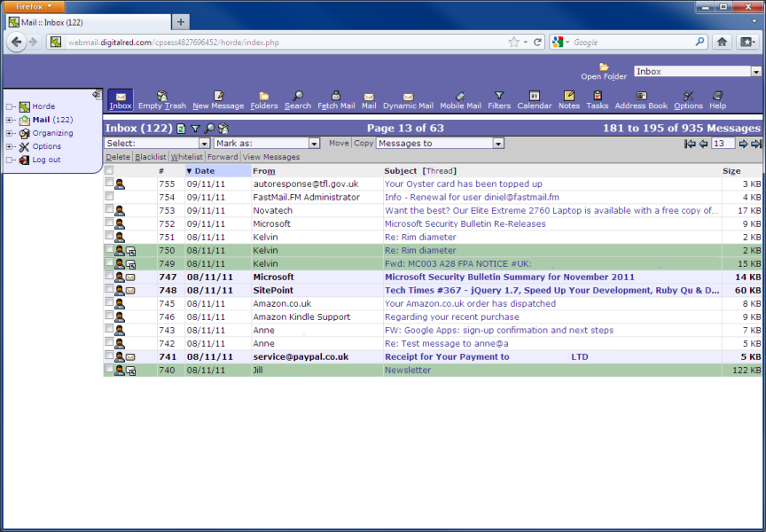Tick the select-all checkbox in table header
Viewport: 766px width, 532px height.
click(109, 170)
